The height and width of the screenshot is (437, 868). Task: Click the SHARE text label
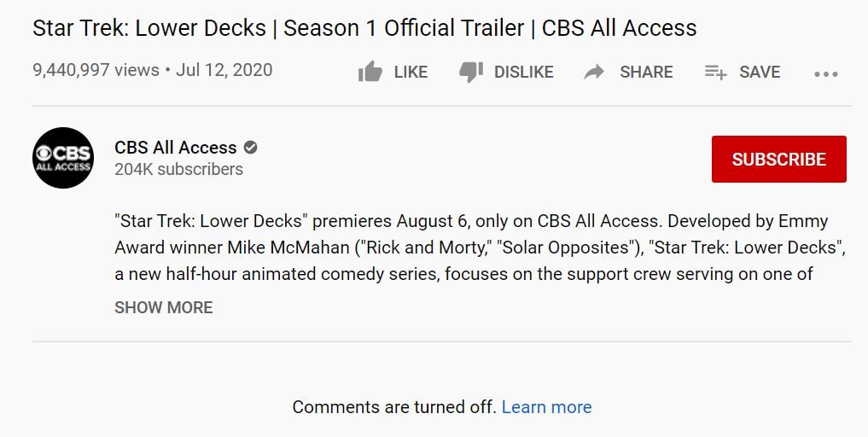point(646,72)
